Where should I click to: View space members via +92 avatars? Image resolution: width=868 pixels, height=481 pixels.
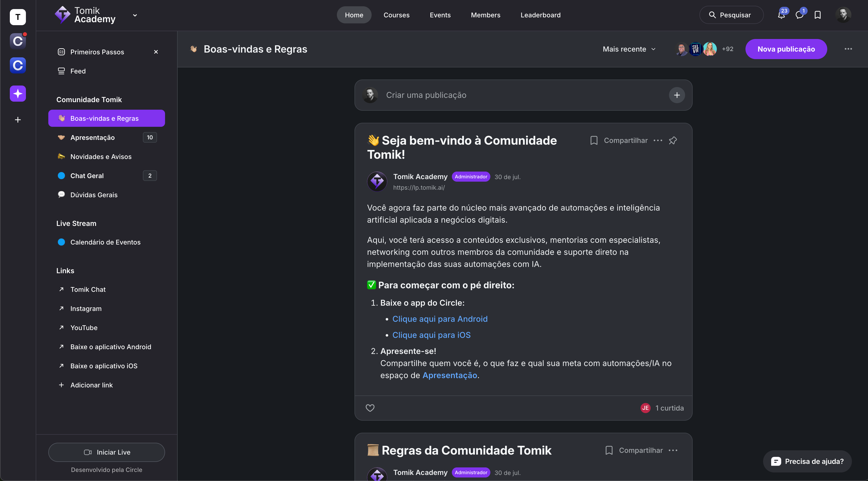(x=704, y=49)
